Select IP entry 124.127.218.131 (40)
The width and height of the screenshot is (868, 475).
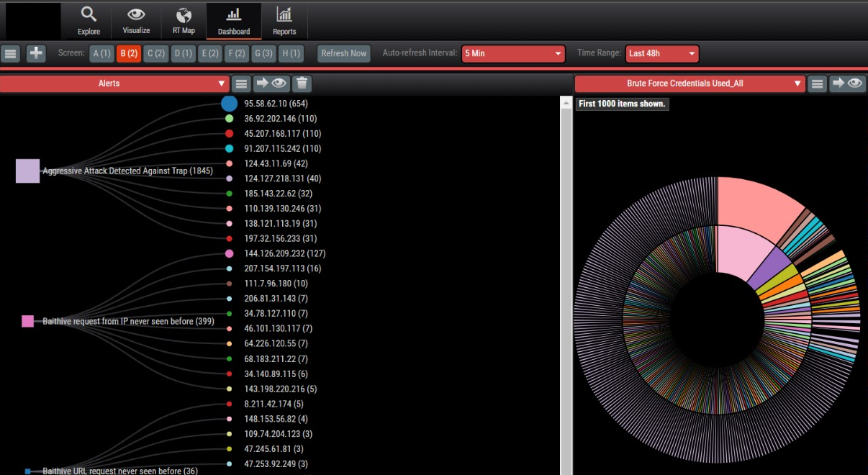tap(282, 178)
